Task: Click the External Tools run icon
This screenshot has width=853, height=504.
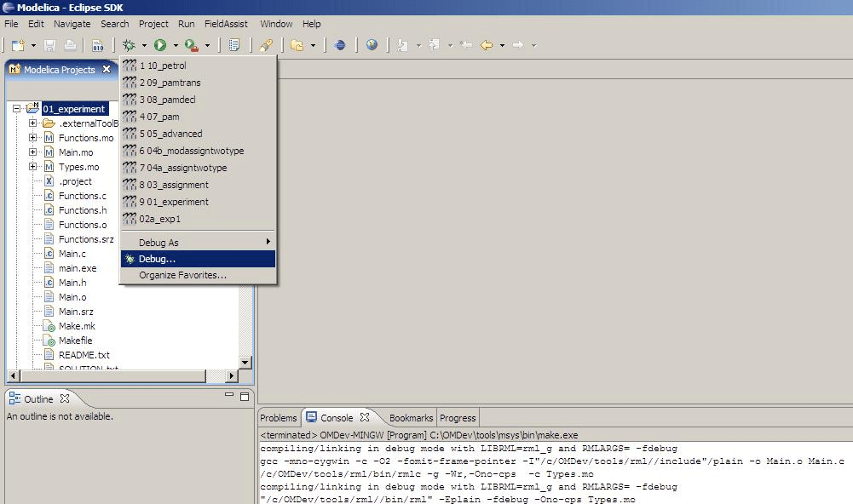Action: pos(189,45)
